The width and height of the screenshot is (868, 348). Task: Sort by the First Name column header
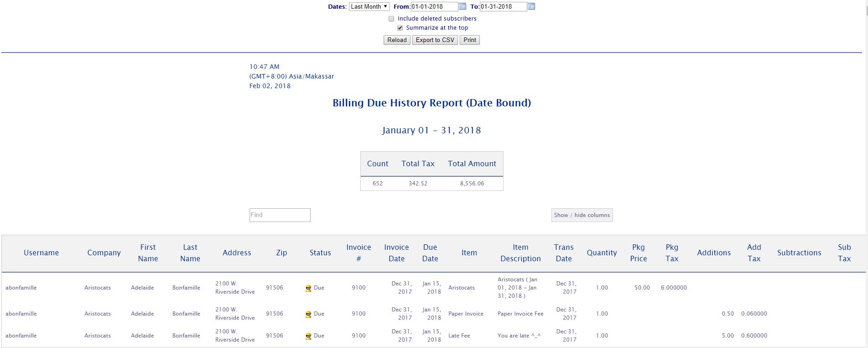(x=148, y=253)
